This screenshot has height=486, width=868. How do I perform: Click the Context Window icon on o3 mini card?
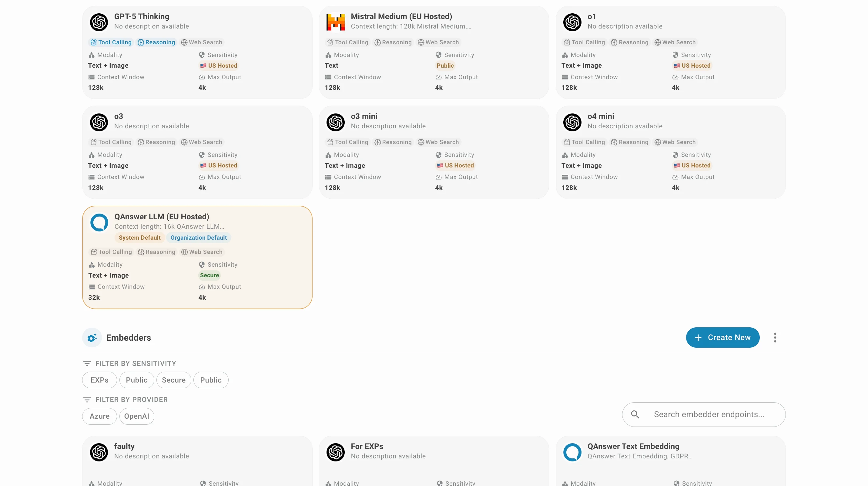[x=328, y=177]
